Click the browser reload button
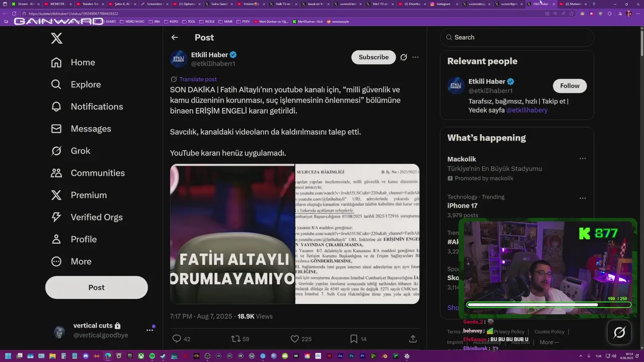Image resolution: width=644 pixels, height=362 pixels. point(14,14)
